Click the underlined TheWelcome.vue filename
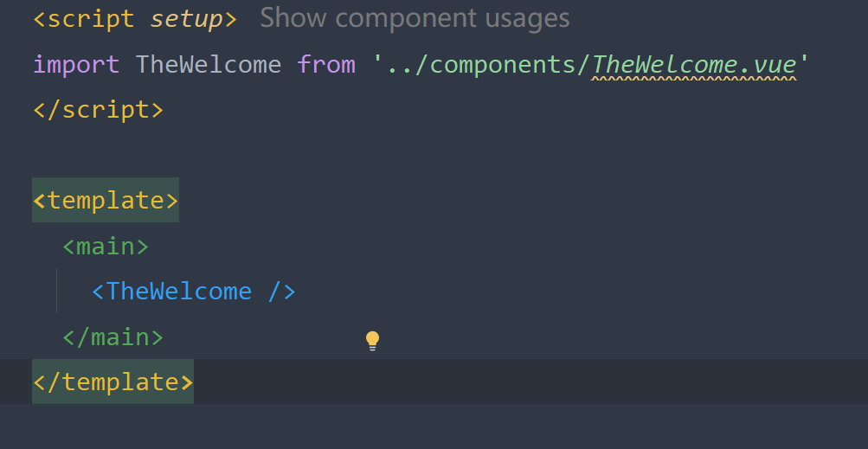Screen dimensions: 868x449 [x=694, y=65]
